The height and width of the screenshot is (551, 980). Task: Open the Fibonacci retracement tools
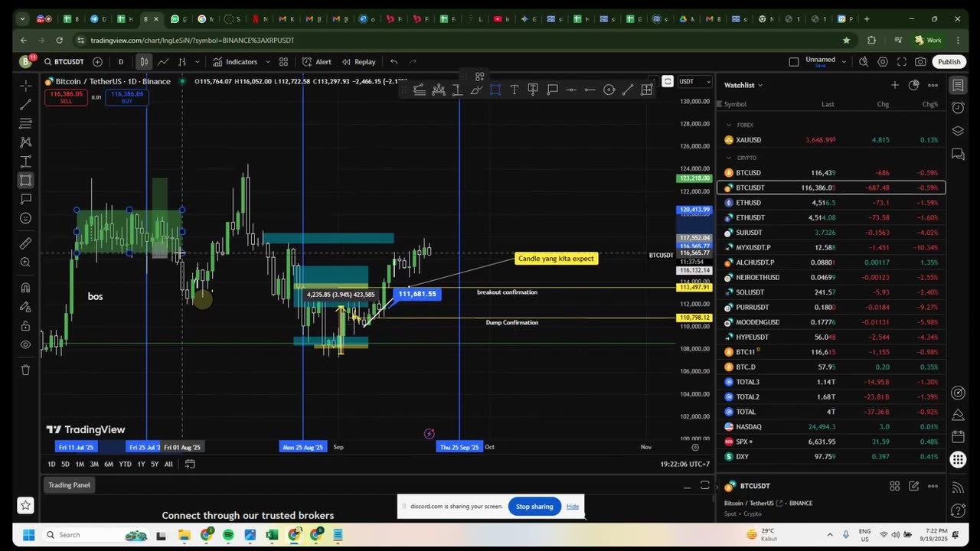point(25,123)
